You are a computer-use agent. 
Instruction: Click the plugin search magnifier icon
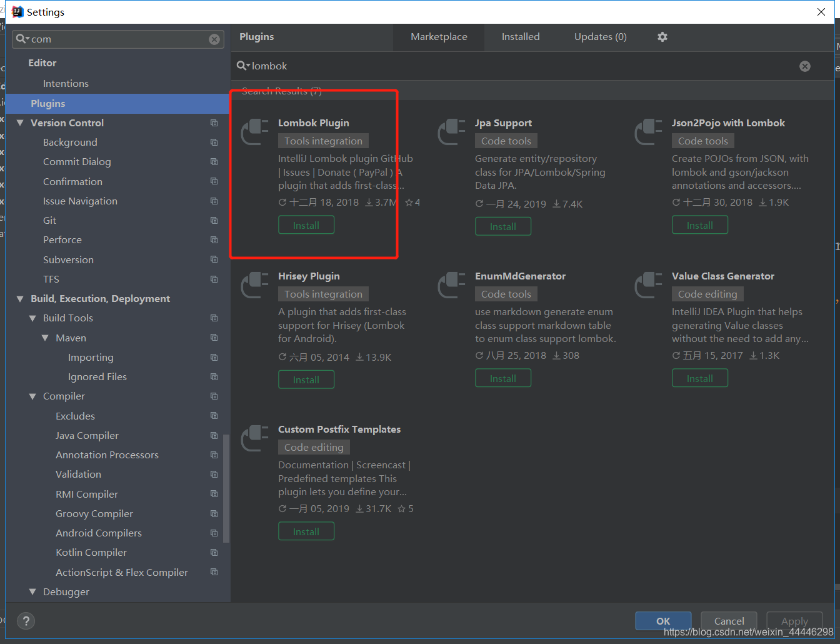click(x=243, y=66)
